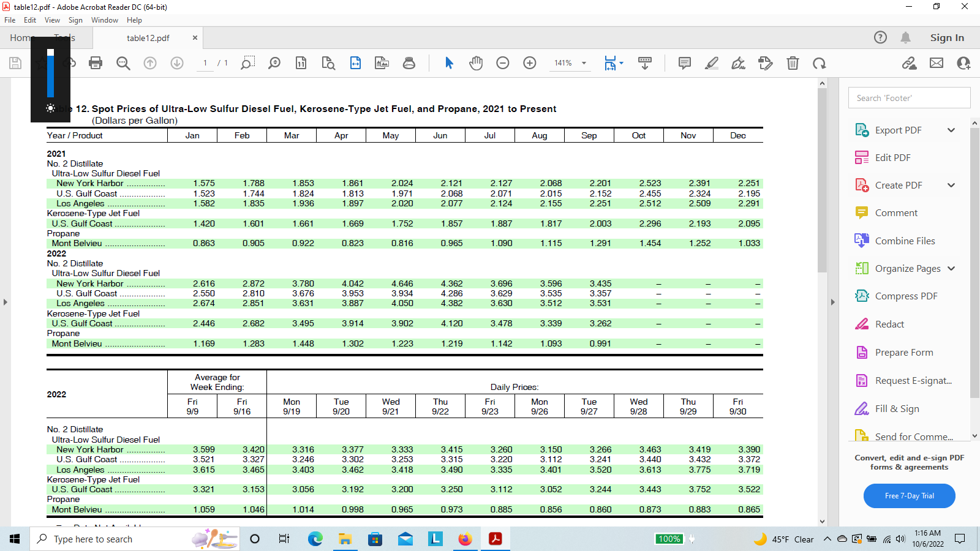The width and height of the screenshot is (980, 551).
Task: Click the Sign In button
Action: pyautogui.click(x=947, y=37)
